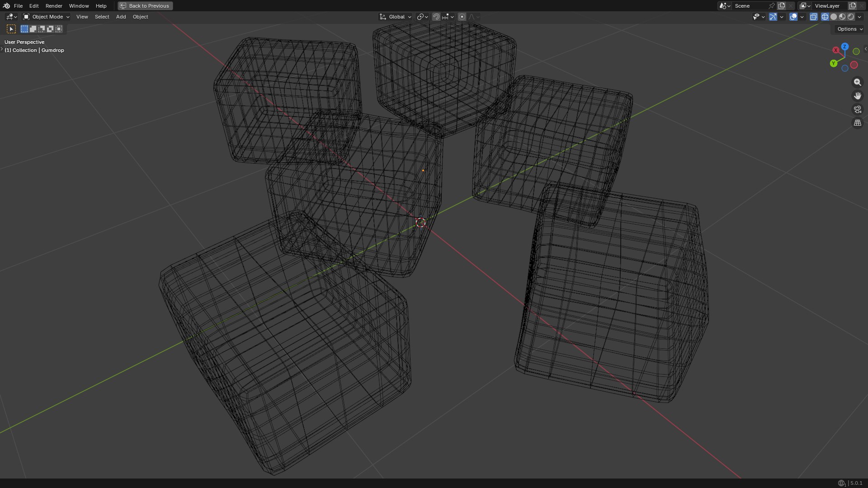Image resolution: width=868 pixels, height=488 pixels.
Task: Open the Window menu
Action: coord(79,6)
